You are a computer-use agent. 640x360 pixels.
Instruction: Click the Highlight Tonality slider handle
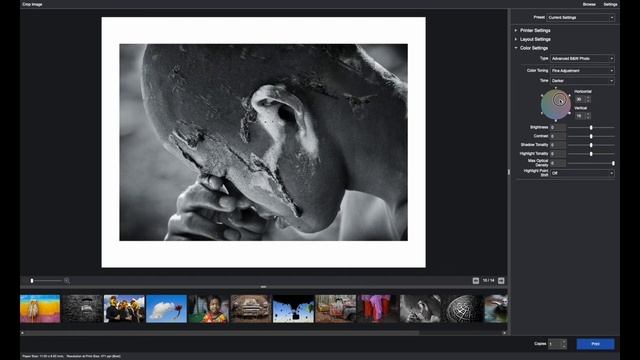[591, 154]
